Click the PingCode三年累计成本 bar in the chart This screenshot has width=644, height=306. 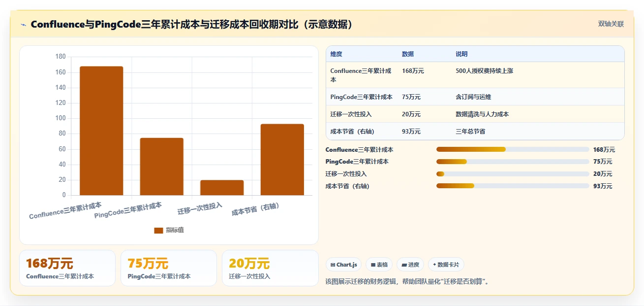(x=161, y=167)
